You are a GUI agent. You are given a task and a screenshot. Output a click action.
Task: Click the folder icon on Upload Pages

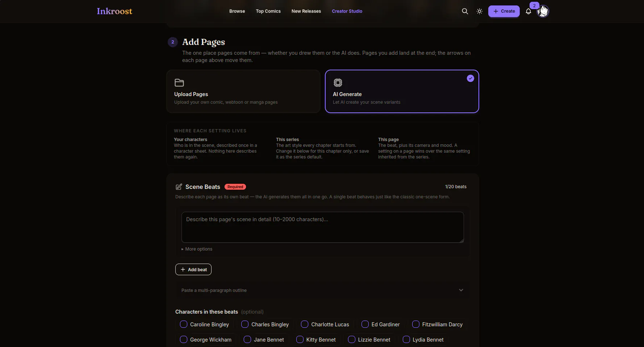click(x=179, y=83)
